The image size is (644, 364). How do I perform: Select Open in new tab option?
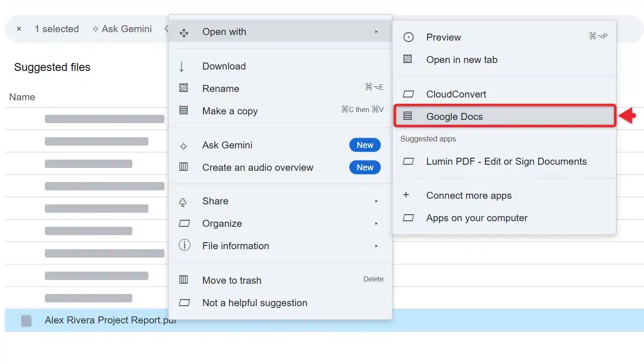(504, 60)
